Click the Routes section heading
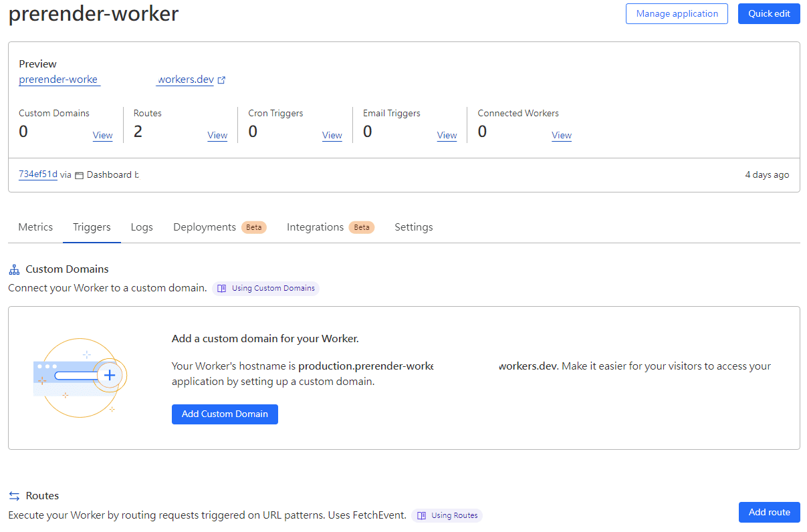807x532 pixels. tap(42, 496)
